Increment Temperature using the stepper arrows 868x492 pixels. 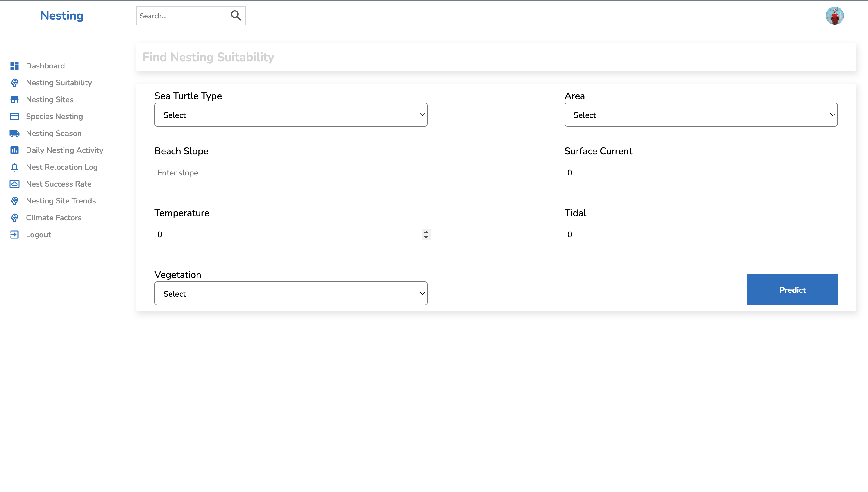coord(426,232)
